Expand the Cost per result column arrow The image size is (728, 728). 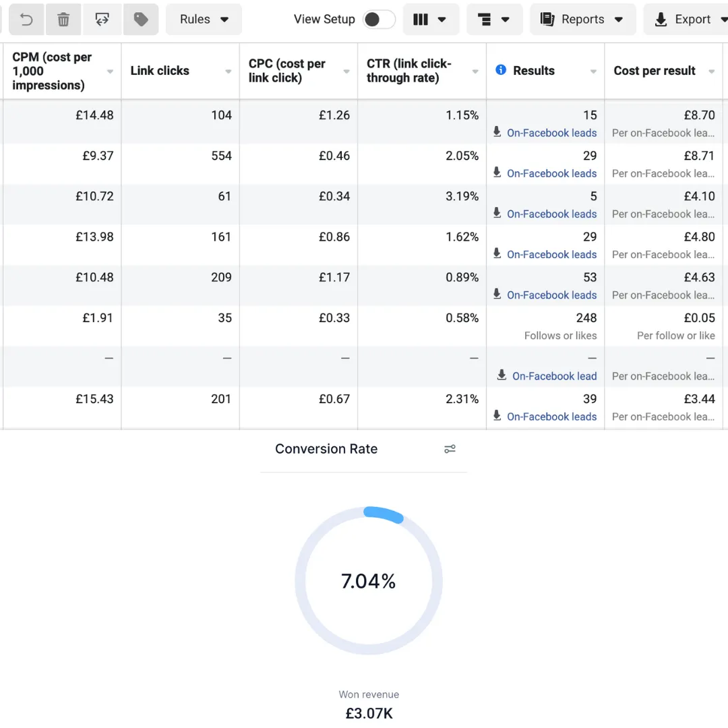tap(711, 71)
